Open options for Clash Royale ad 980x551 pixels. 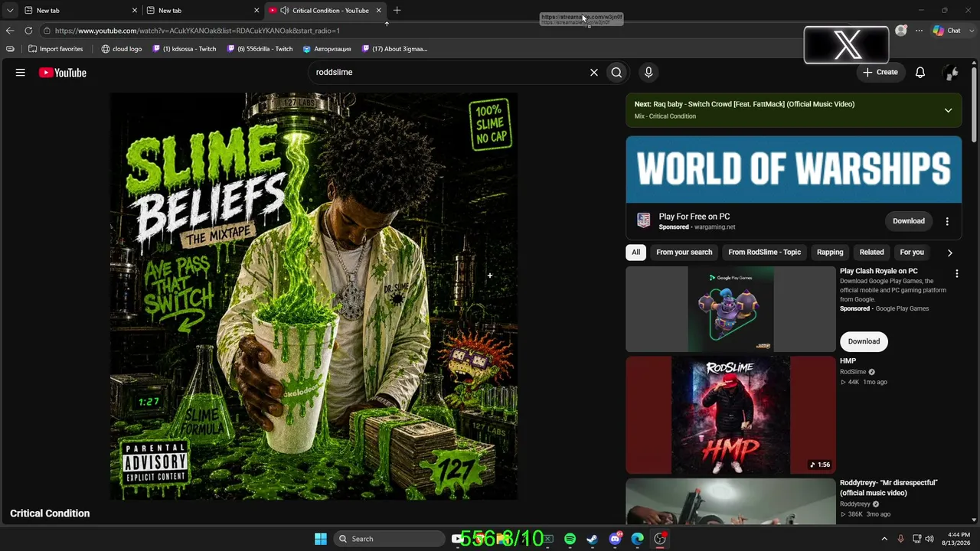coord(956,273)
